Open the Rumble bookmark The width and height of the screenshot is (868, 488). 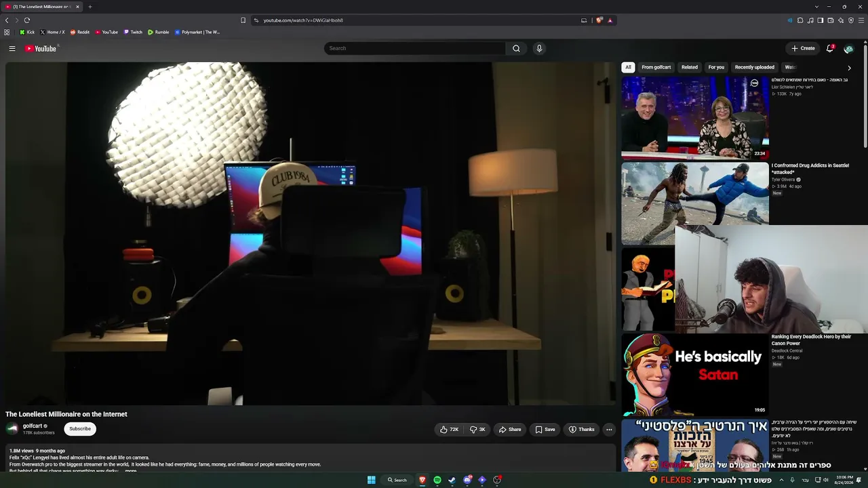click(159, 32)
